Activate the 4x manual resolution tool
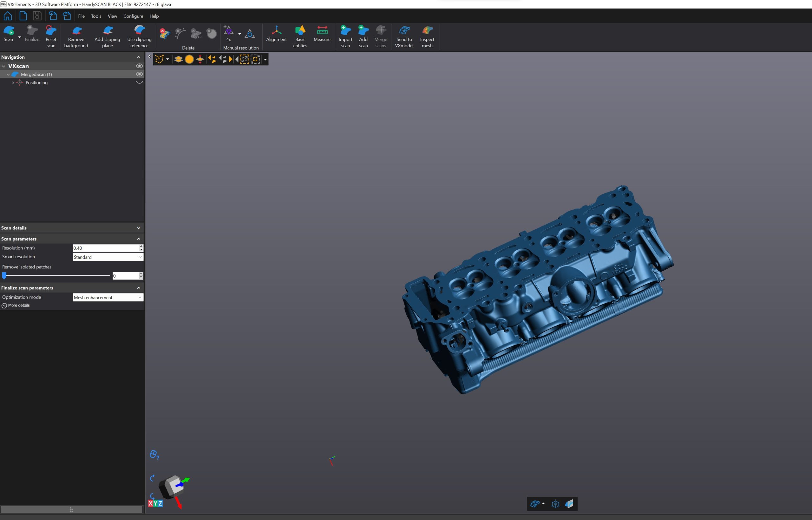The image size is (812, 520). pos(228,34)
